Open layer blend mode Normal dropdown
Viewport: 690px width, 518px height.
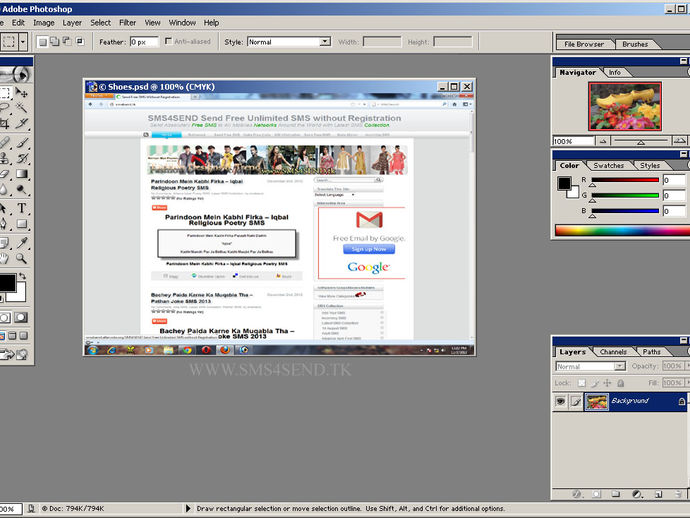click(620, 366)
